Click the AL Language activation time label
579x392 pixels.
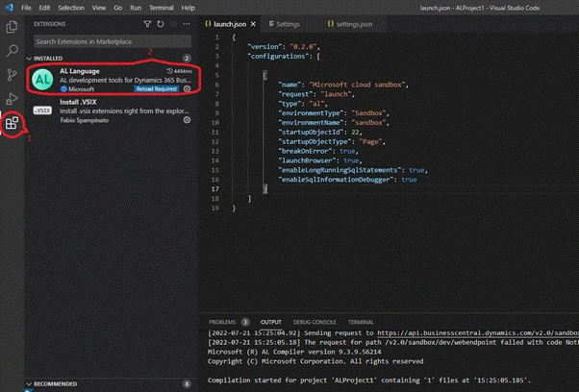180,71
